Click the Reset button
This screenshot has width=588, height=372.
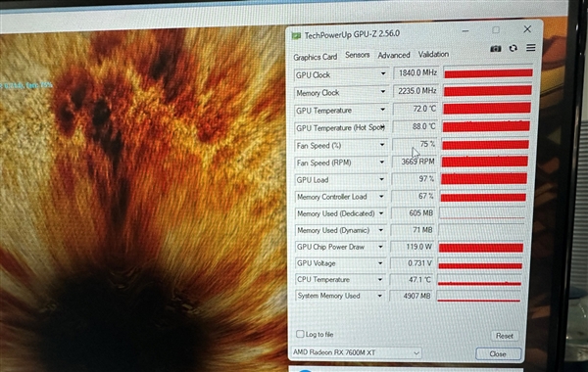[505, 336]
